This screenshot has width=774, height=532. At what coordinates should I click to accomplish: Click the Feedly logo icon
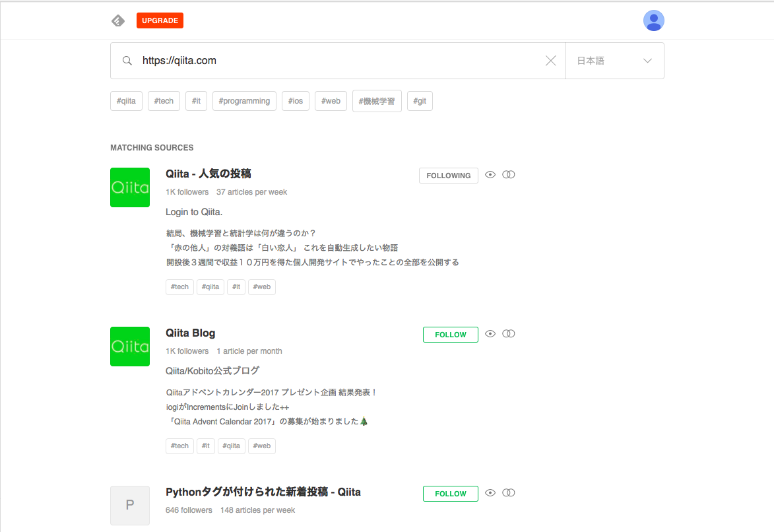[x=117, y=20]
